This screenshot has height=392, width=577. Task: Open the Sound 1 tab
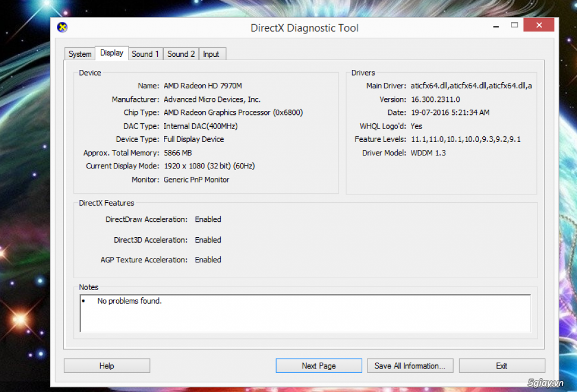pyautogui.click(x=145, y=54)
